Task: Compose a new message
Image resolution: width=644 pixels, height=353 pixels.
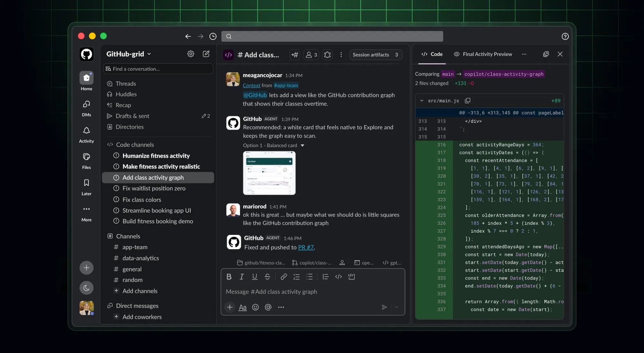Action: 206,54
